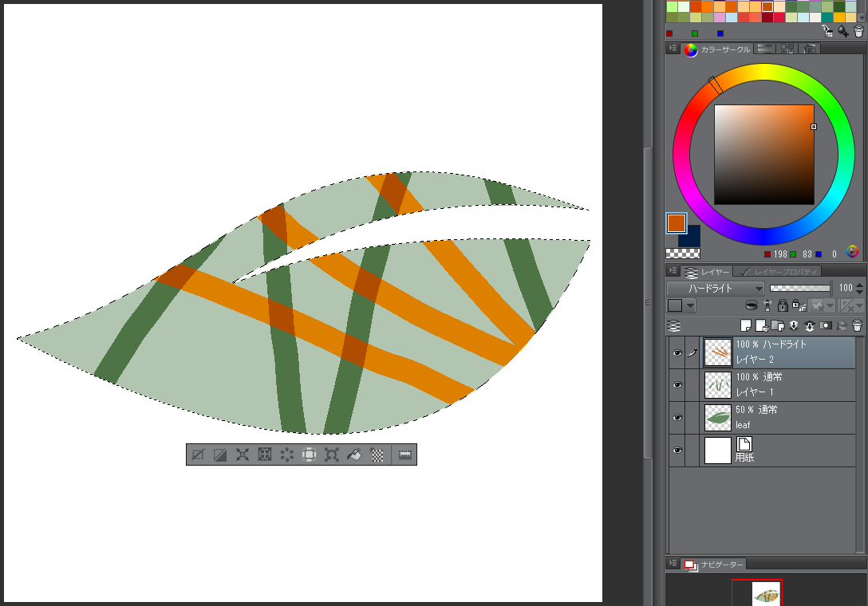Viewport: 868px width, 606px height.
Task: Switch to the approximate color tab
Action: coord(809,49)
